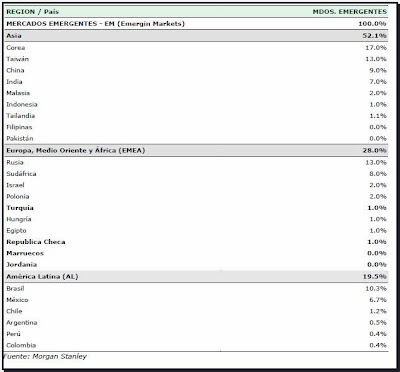Select the China country row
Viewport: 400px width, 372px height.
click(196, 70)
